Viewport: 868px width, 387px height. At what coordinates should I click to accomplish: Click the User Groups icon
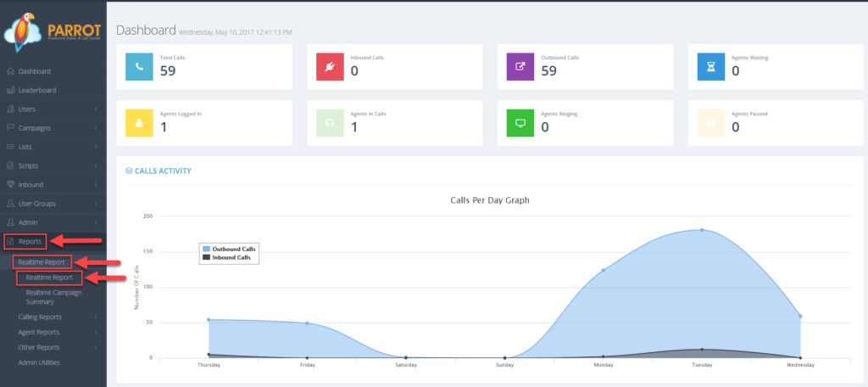point(10,204)
